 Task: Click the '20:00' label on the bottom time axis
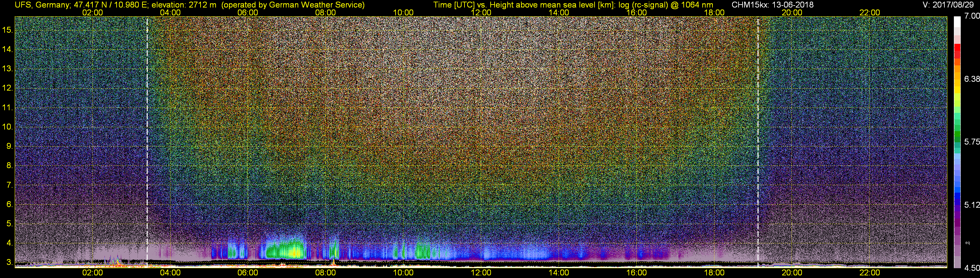pos(792,273)
